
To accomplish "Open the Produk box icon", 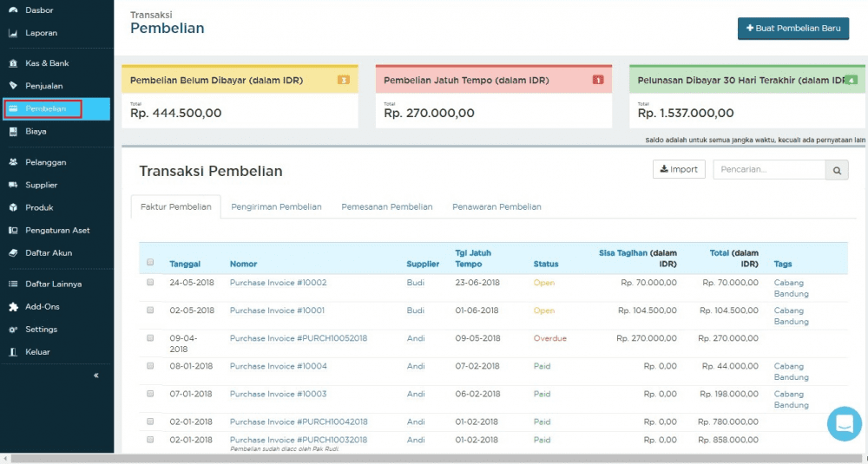I will point(13,207).
